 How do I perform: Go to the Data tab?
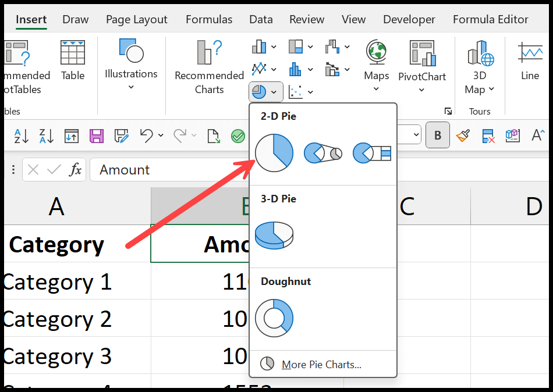(261, 19)
